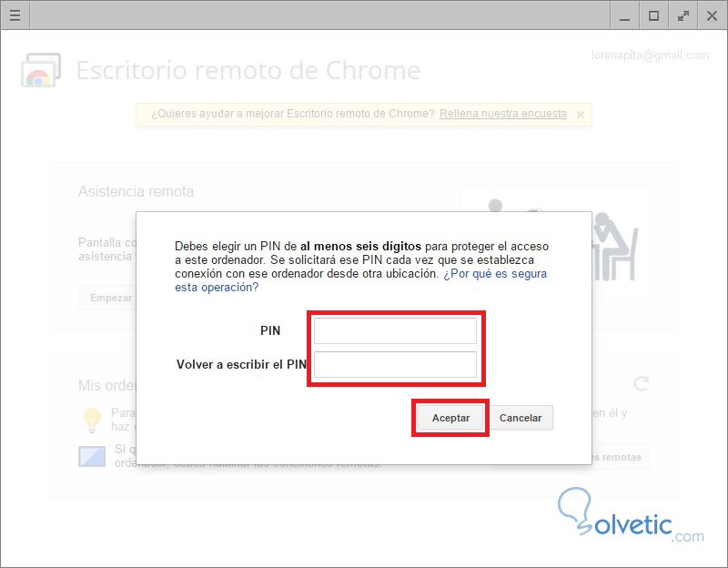
Task: Cancel the PIN dialog
Action: [521, 418]
